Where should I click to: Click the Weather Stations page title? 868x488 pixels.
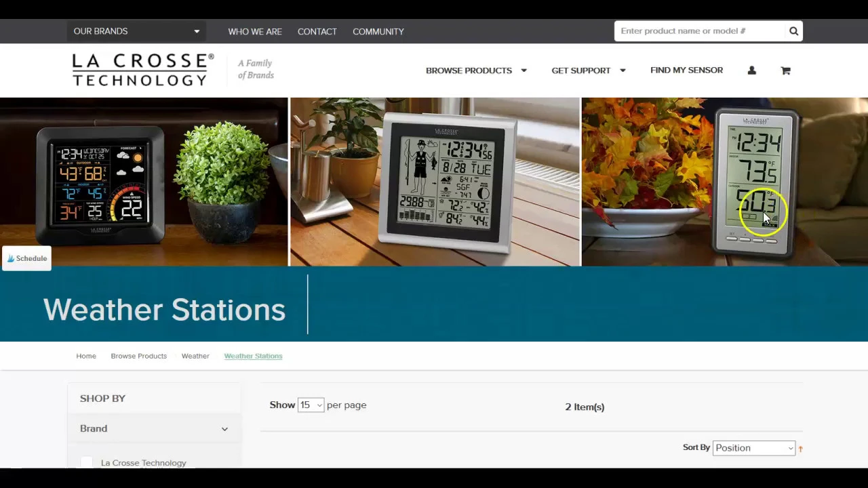(x=164, y=310)
